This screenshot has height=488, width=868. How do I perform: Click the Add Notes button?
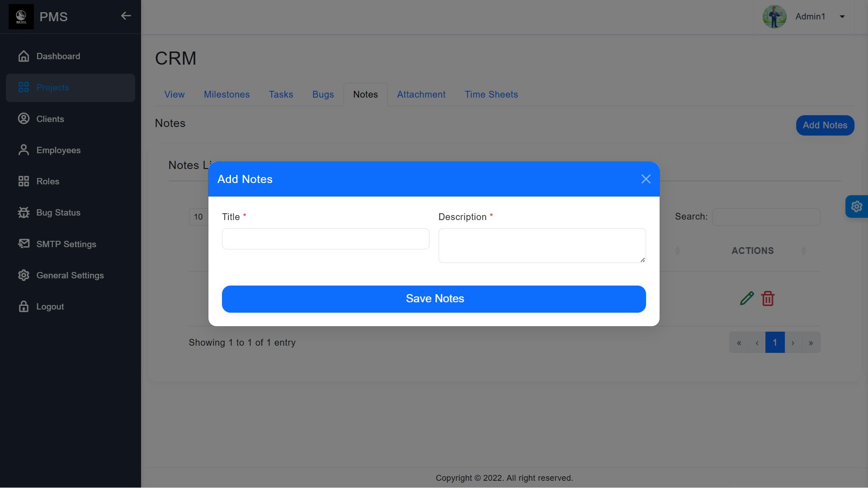pyautogui.click(x=825, y=125)
